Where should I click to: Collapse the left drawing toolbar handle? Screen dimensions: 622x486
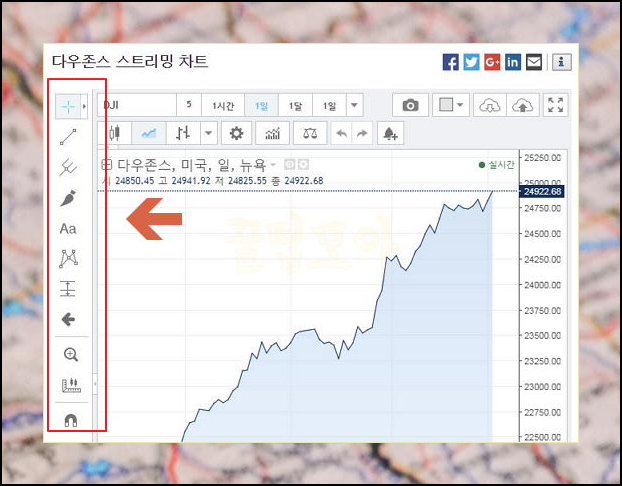pyautogui.click(x=95, y=384)
